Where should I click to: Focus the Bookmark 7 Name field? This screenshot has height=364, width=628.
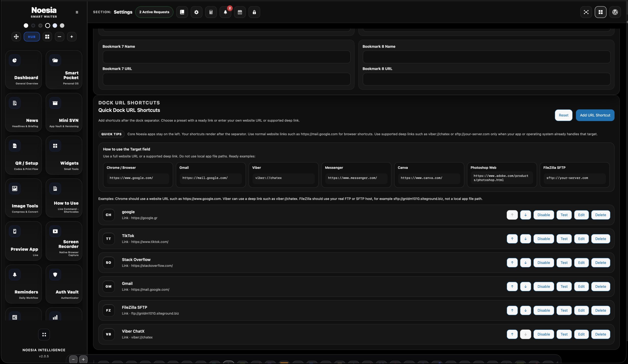click(226, 57)
